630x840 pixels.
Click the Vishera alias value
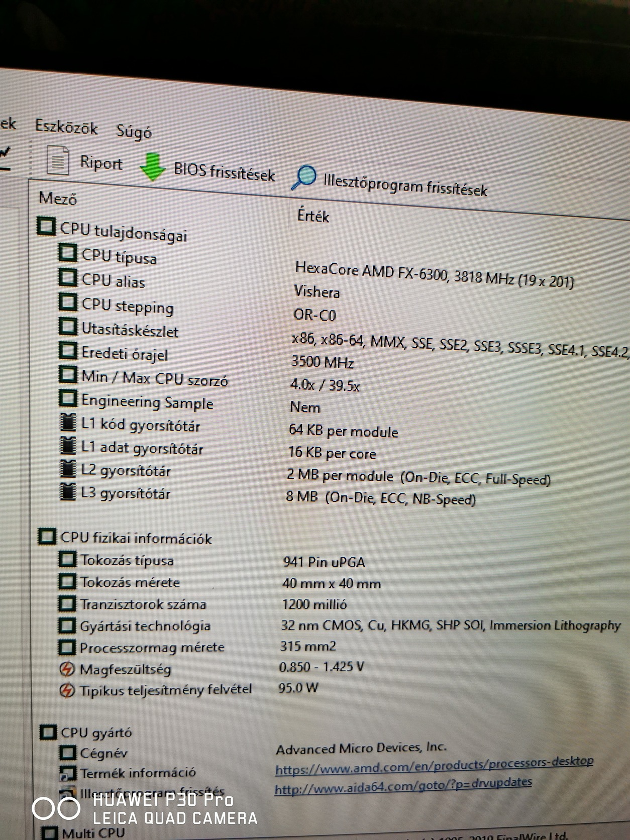click(317, 292)
